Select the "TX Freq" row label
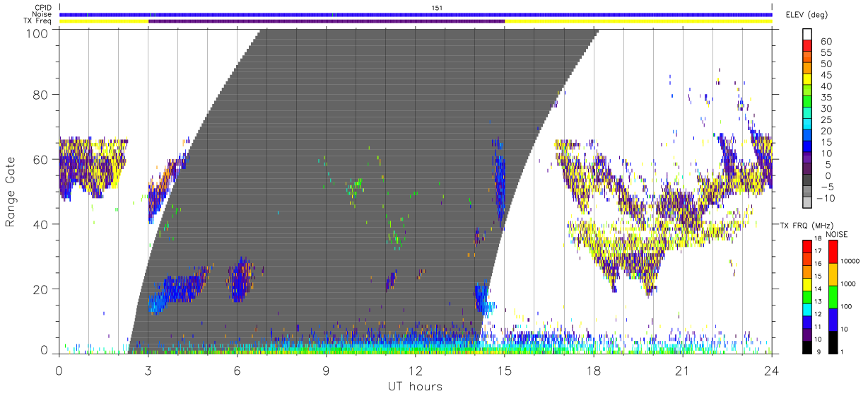Image resolution: width=868 pixels, height=401 pixels. pos(37,21)
